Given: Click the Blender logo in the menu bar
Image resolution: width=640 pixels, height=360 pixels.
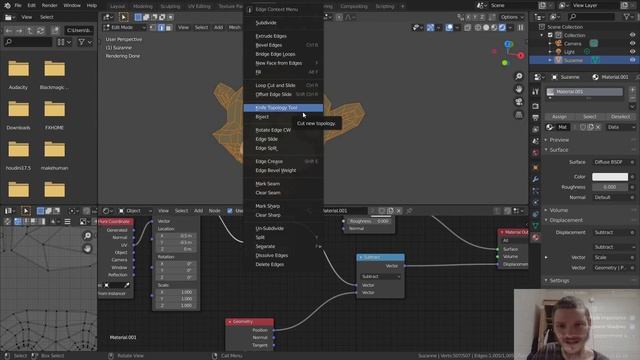Looking at the screenshot, I should pos(7,5).
